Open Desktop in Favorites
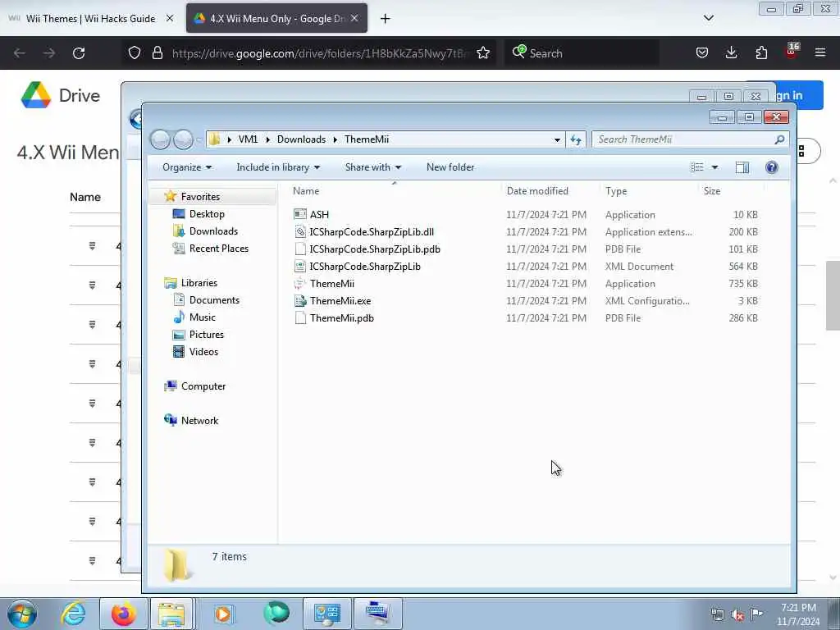The width and height of the screenshot is (840, 630). pyautogui.click(x=207, y=214)
